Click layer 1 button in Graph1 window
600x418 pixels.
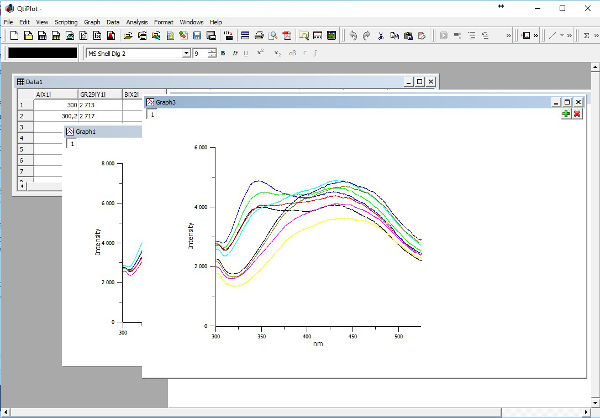[72, 144]
